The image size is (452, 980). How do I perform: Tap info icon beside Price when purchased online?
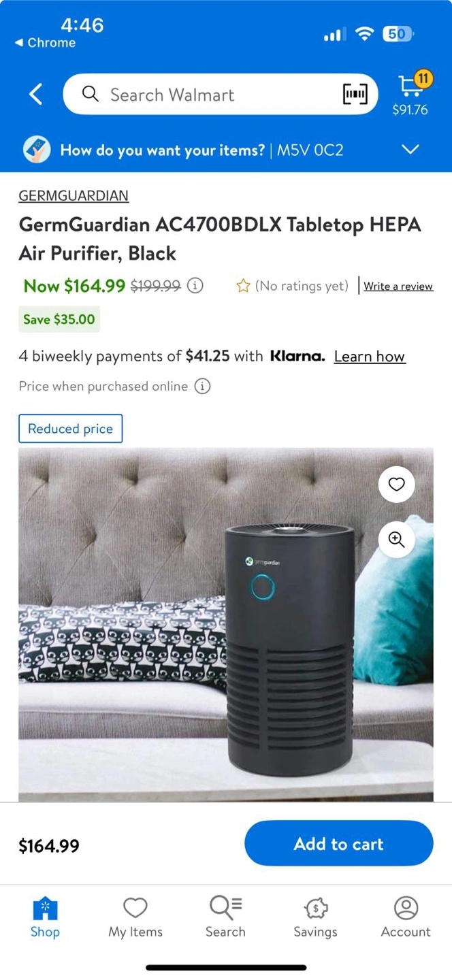coord(202,387)
